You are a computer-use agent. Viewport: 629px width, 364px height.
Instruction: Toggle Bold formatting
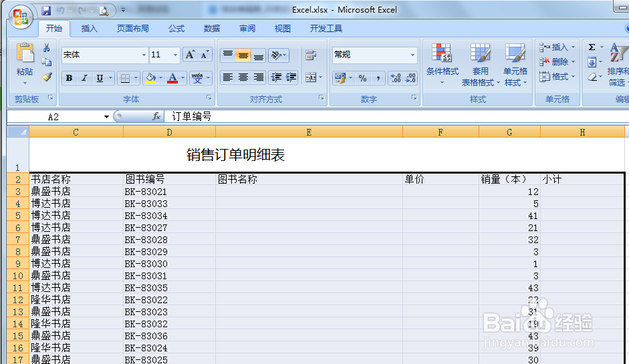pyautogui.click(x=69, y=77)
